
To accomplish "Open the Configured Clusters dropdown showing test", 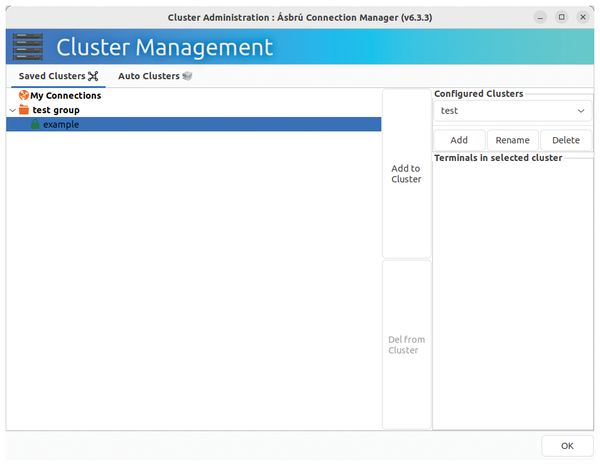I will coord(512,111).
